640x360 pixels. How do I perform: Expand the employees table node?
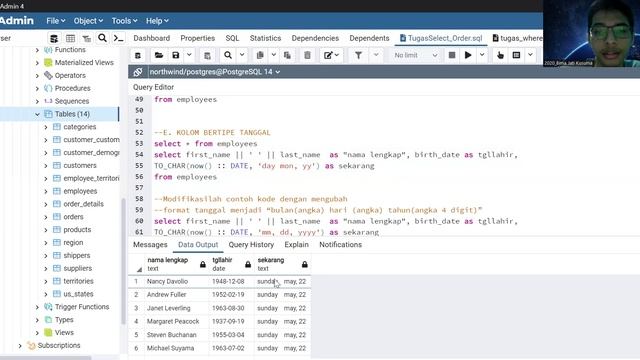pyautogui.click(x=46, y=191)
